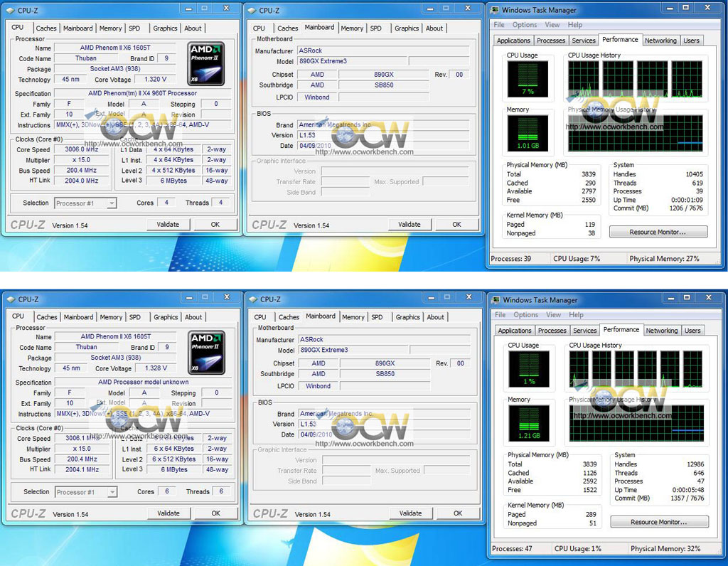Open Resource Monitor in the Task Manager with 39 processes
This screenshot has width=728, height=566.
pos(658,232)
